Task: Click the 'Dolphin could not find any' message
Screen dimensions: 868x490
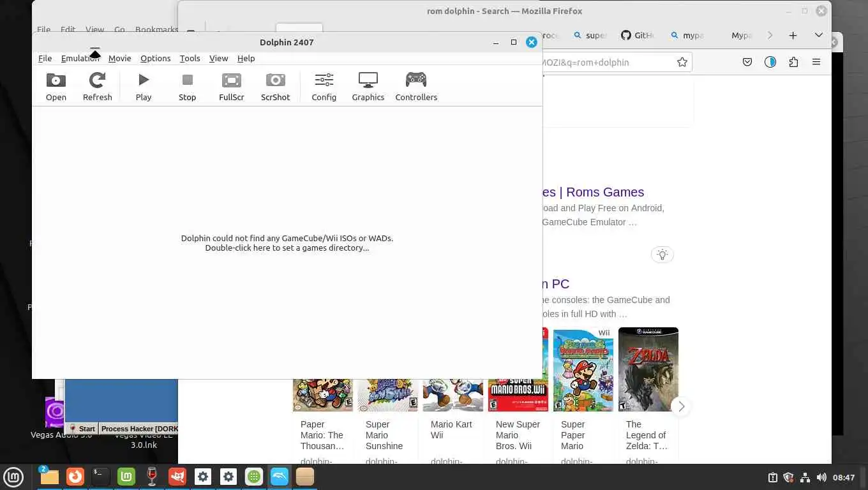Action: (287, 238)
